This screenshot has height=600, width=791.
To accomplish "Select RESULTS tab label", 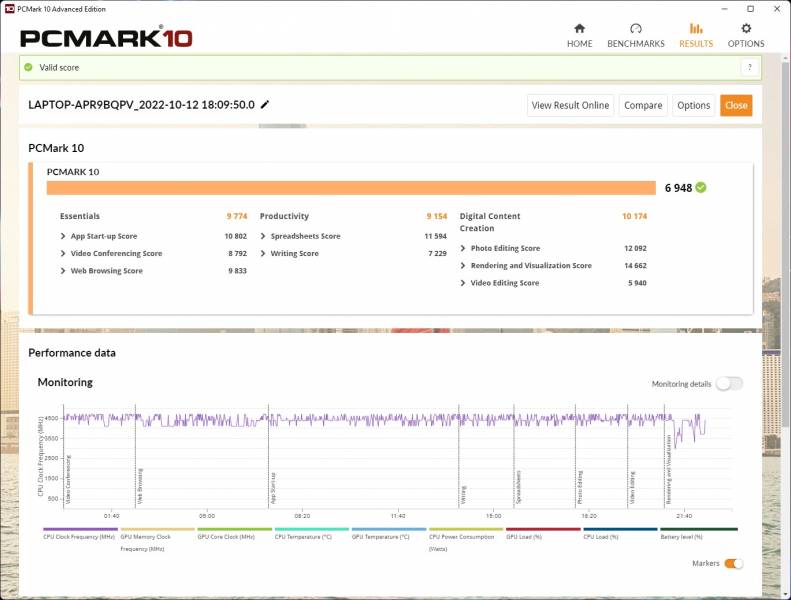I will [x=696, y=44].
